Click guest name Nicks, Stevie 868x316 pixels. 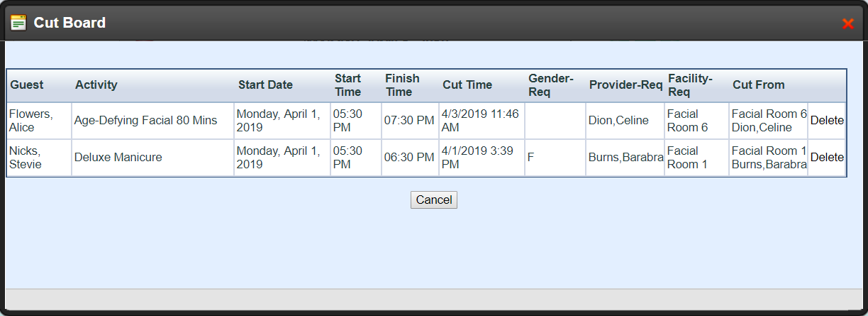(27, 158)
